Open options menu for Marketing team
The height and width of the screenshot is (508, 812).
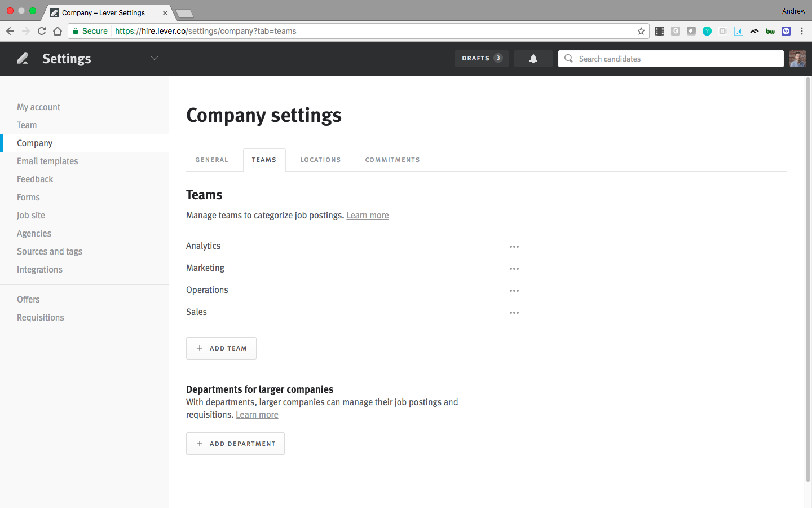514,269
